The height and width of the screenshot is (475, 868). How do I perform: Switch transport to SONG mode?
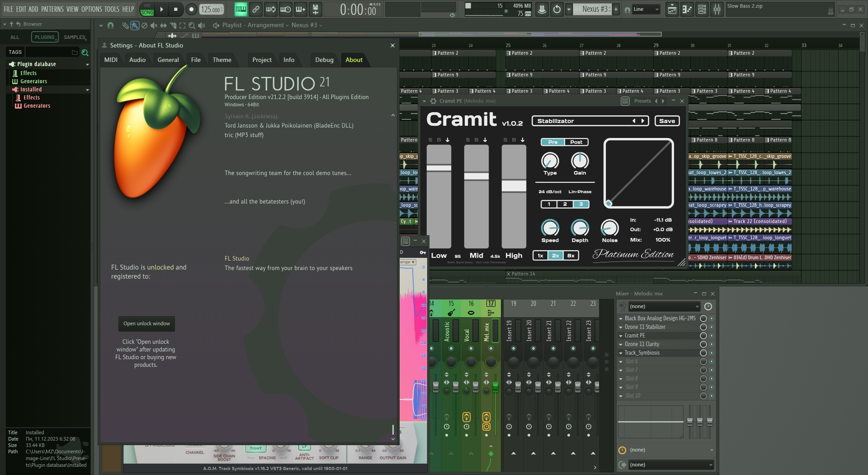147,13
